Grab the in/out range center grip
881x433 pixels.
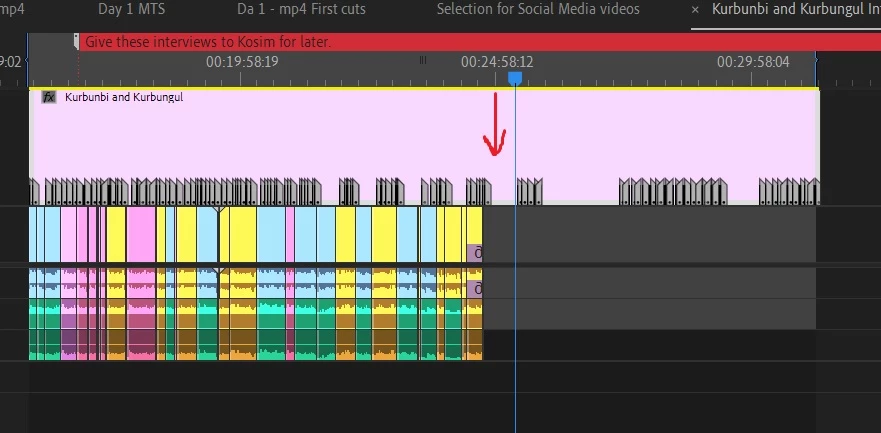pyautogui.click(x=423, y=60)
